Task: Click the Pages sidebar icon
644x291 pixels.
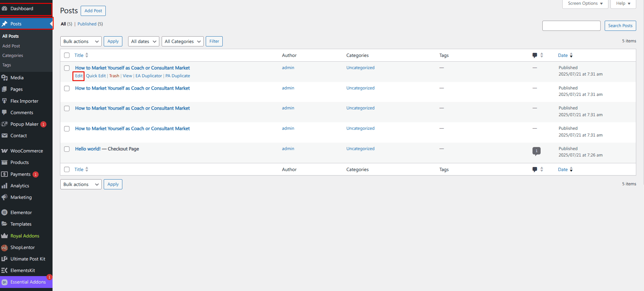Action: coord(4,89)
